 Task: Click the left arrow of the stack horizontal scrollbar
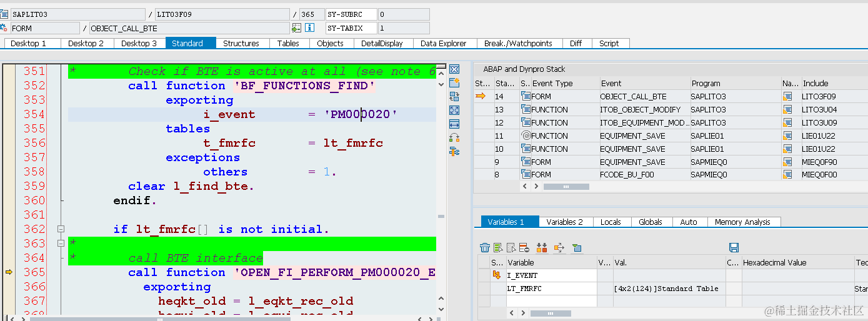(x=526, y=186)
